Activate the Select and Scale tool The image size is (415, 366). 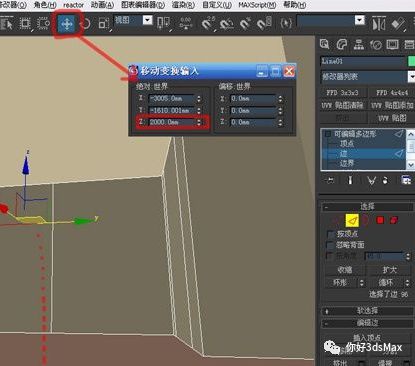pyautogui.click(x=104, y=24)
